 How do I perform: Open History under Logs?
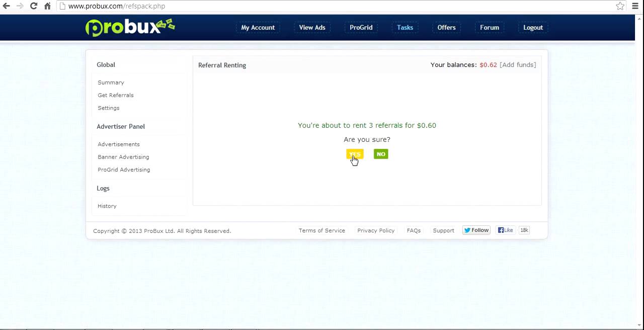(107, 206)
